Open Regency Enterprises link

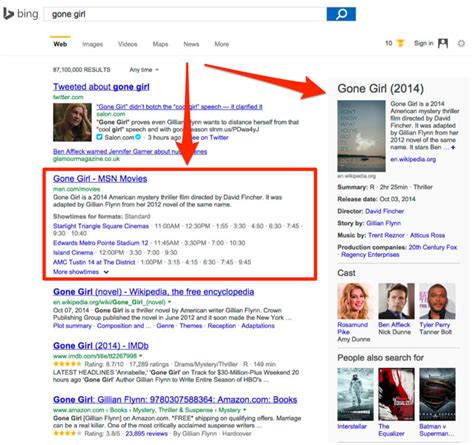[370, 254]
